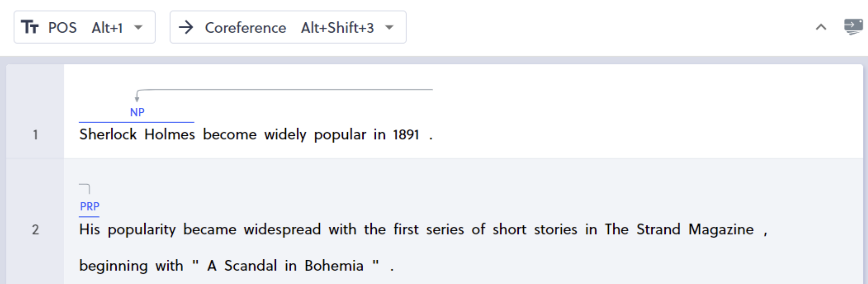868x284 pixels.
Task: Click the token 'His' in sentence 2
Action: 90,229
